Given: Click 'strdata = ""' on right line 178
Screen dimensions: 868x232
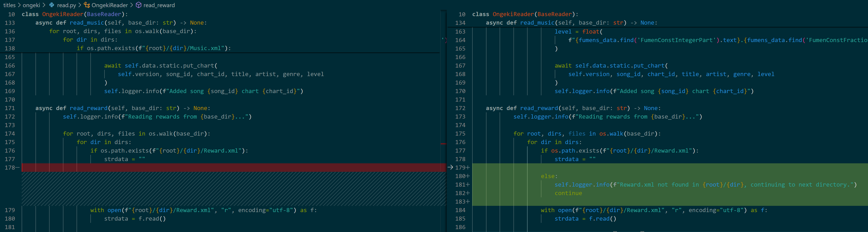Looking at the screenshot, I should (575, 159).
